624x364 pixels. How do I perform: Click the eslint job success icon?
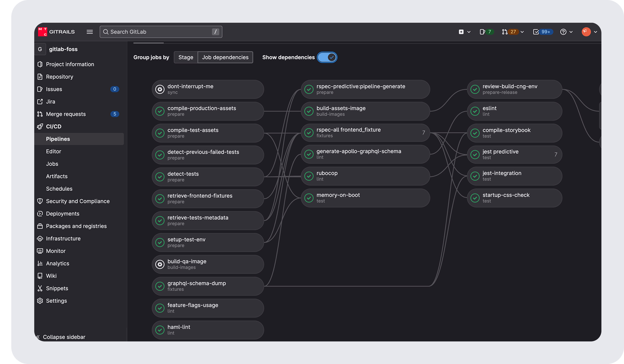coord(475,111)
